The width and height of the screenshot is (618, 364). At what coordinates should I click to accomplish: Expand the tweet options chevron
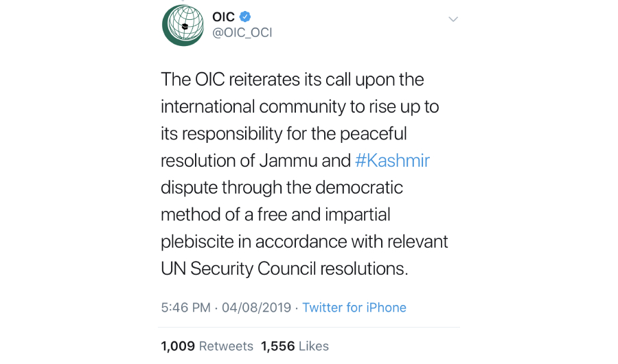(453, 19)
